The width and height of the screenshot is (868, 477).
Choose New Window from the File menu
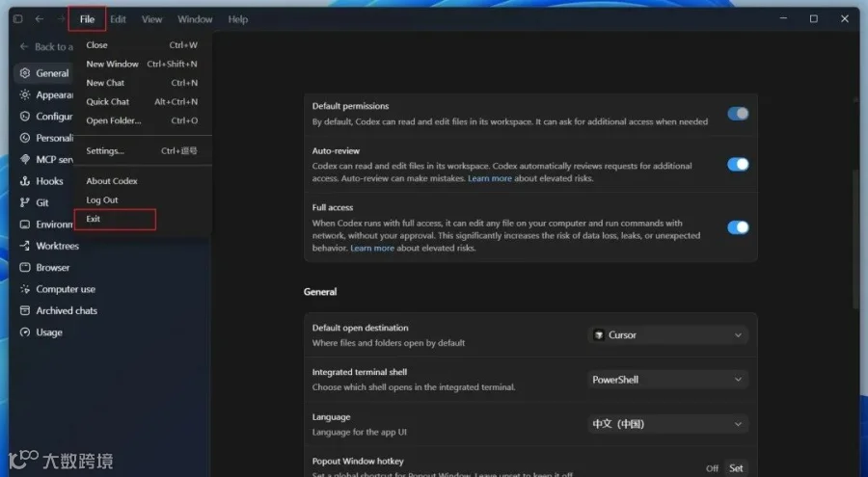(143, 64)
